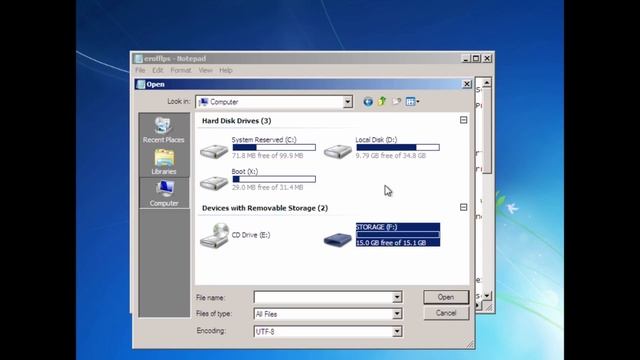Click CD Drive (E:) label
This screenshot has height=360, width=640.
pos(251,235)
